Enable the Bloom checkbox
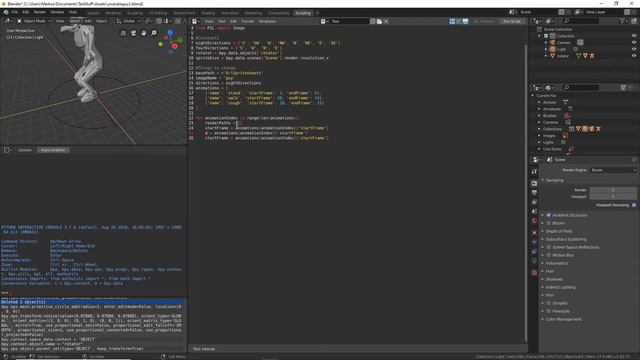This screenshot has height=360, width=640. 549,223
